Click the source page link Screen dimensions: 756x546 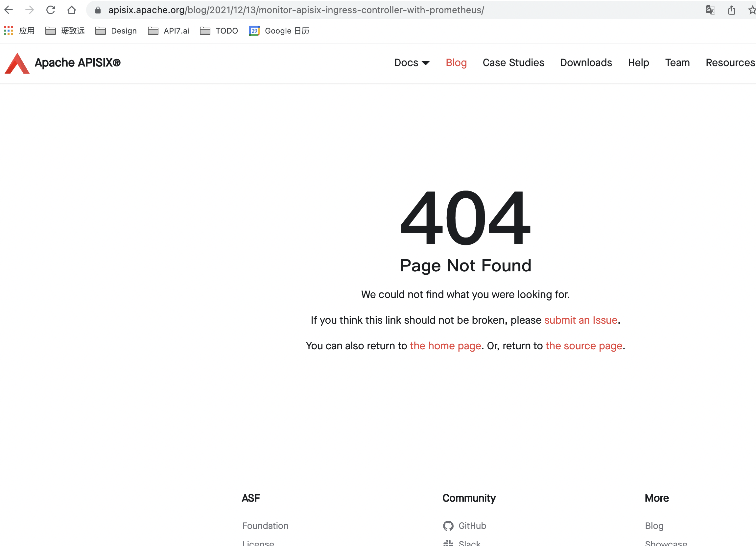[584, 346]
